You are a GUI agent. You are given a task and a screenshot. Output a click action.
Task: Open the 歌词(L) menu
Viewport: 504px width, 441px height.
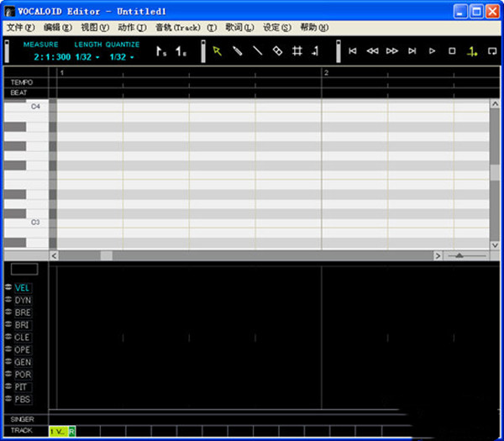tap(239, 28)
